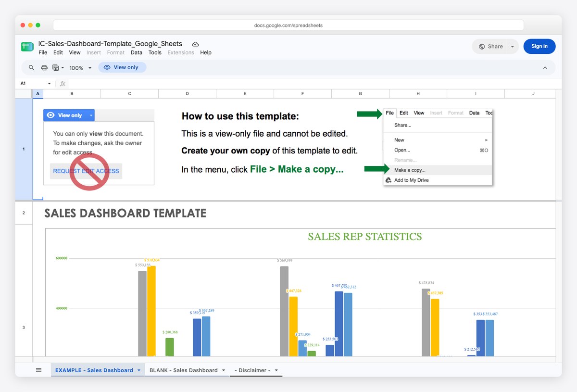Viewport: 577px width, 392px height.
Task: Click the Extensions menu item
Action: coord(181,52)
